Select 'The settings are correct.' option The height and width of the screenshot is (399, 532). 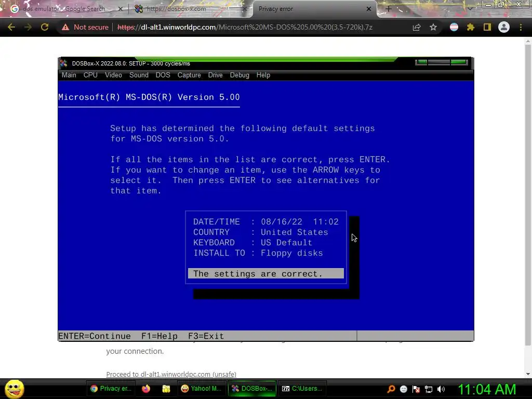pos(266,273)
